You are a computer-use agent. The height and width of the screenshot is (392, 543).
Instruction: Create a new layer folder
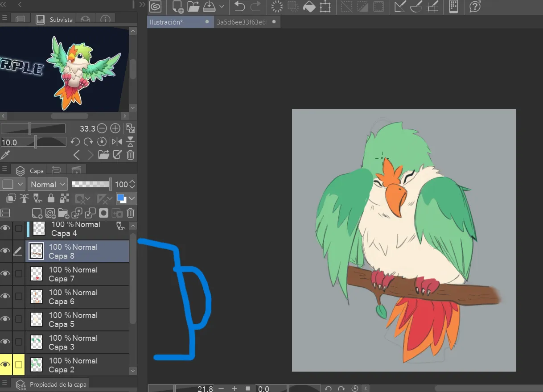pos(64,213)
